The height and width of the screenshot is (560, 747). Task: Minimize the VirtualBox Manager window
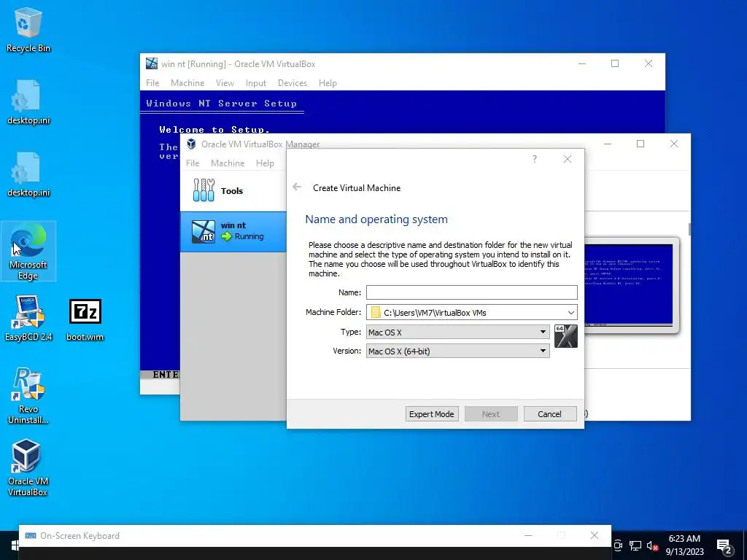[608, 144]
